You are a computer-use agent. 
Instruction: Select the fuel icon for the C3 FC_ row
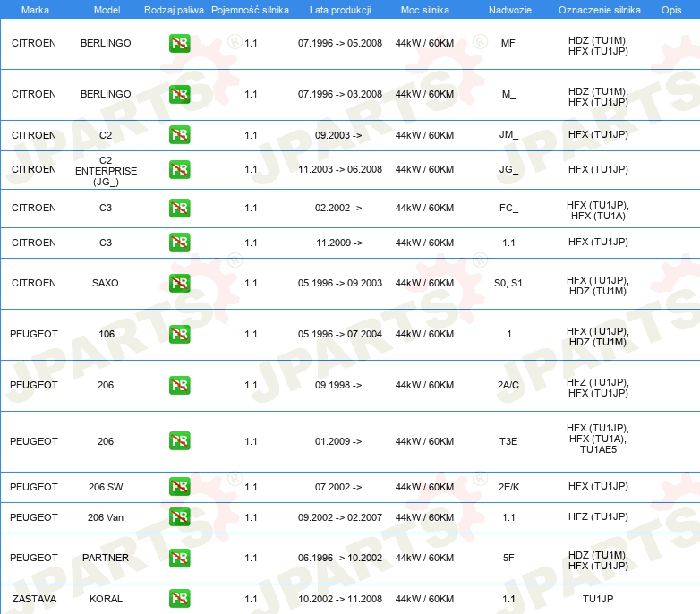[x=180, y=208]
